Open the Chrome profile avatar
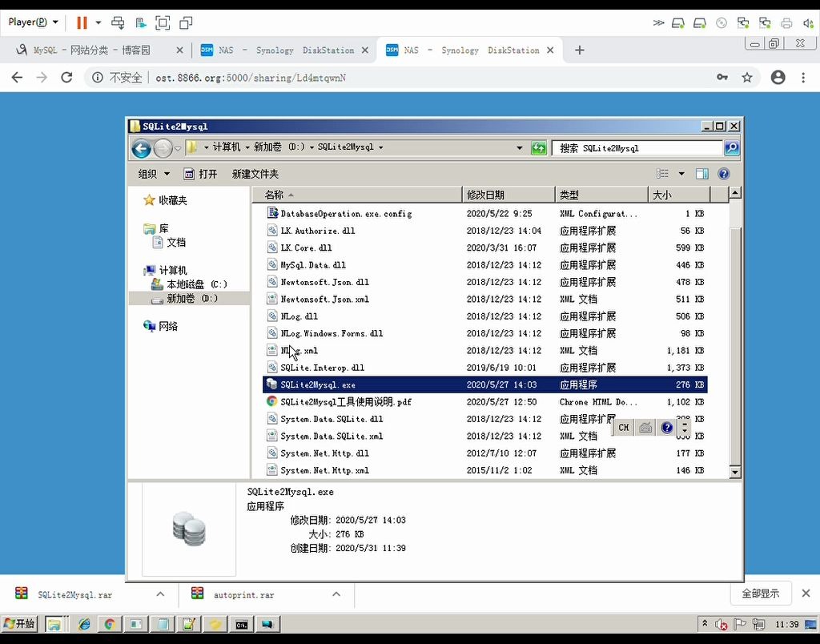Image resolution: width=820 pixels, height=644 pixels. click(778, 77)
